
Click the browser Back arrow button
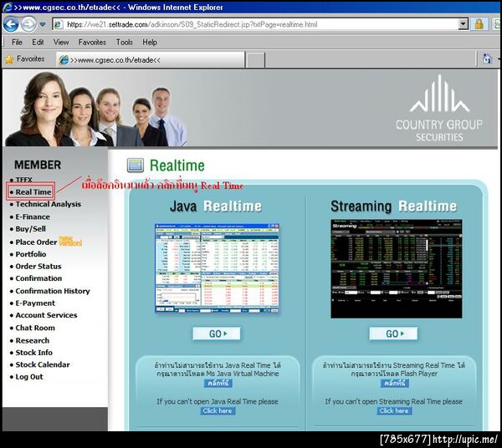click(11, 24)
